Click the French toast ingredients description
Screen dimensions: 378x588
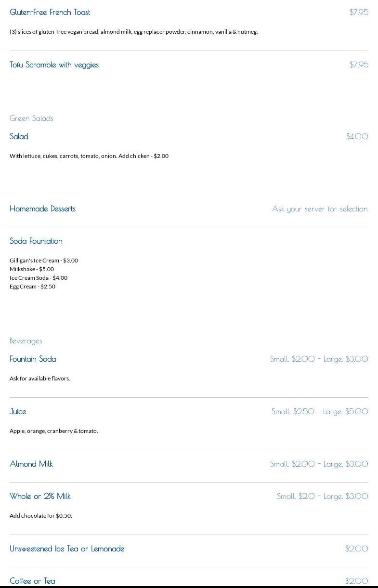(x=134, y=32)
